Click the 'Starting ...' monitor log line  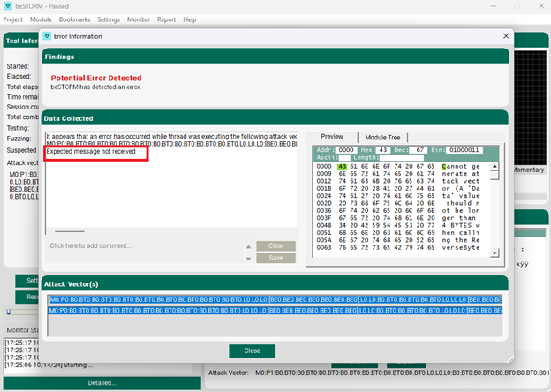coord(49,366)
